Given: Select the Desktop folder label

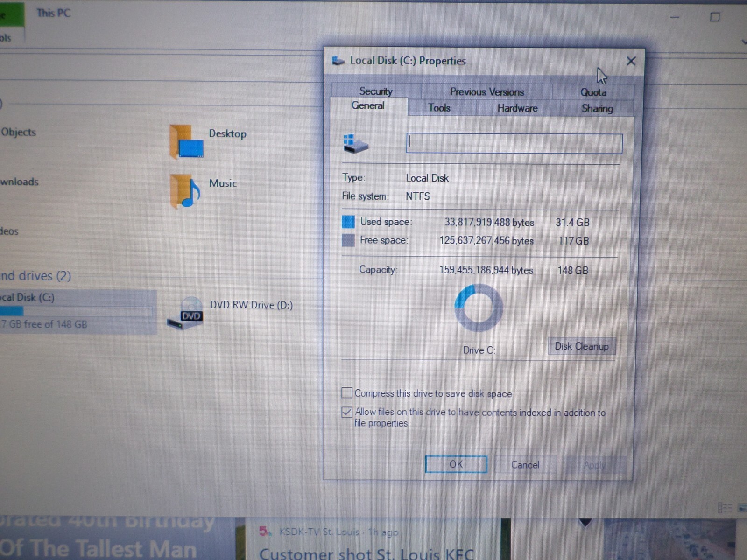Looking at the screenshot, I should (x=227, y=134).
